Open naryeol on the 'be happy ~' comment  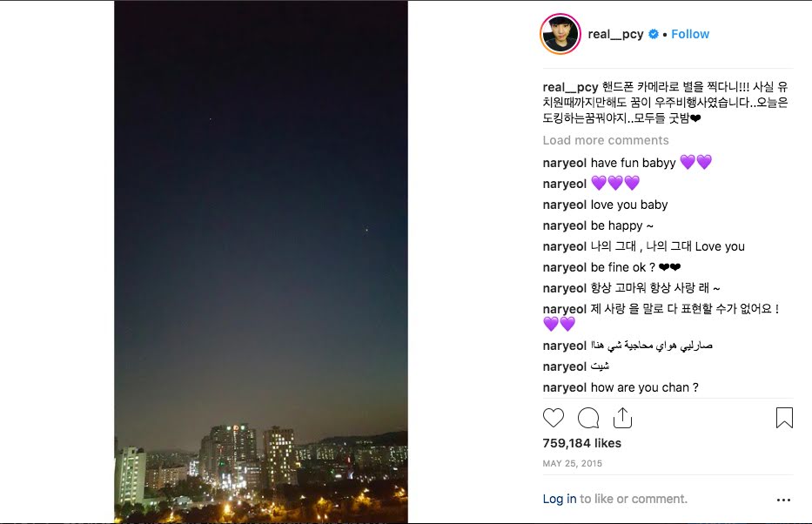[565, 225]
